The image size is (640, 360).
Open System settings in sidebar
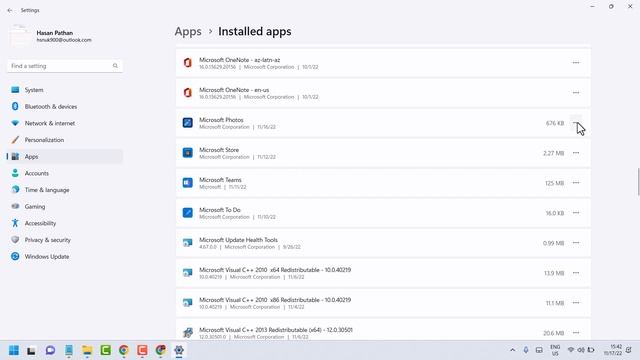(64, 90)
